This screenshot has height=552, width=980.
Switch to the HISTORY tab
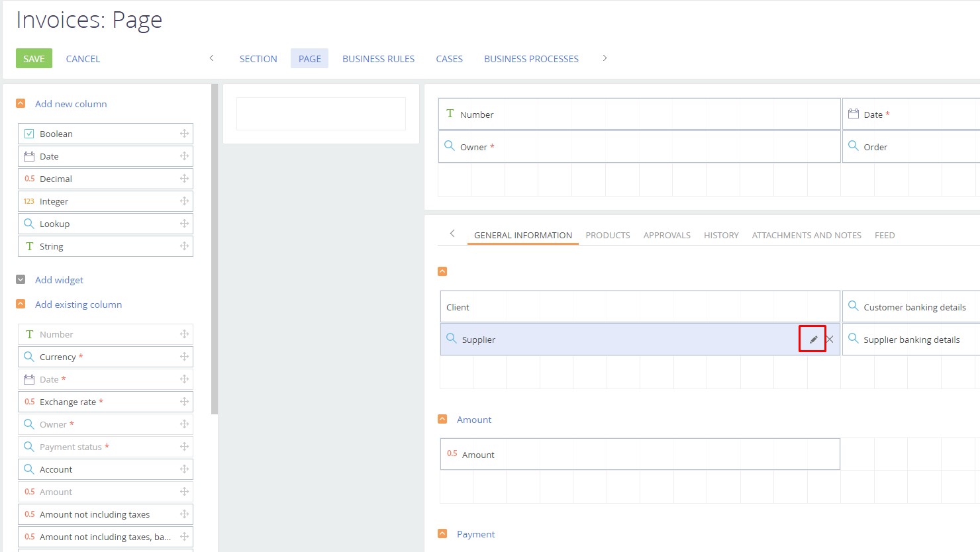pyautogui.click(x=721, y=235)
